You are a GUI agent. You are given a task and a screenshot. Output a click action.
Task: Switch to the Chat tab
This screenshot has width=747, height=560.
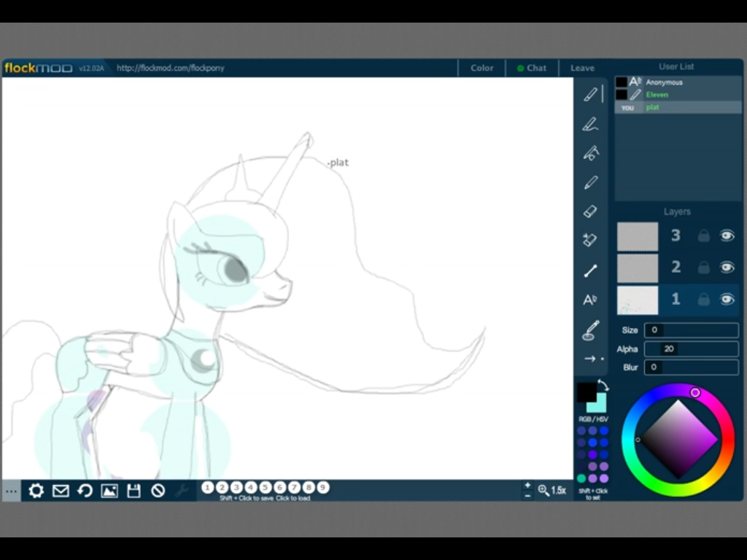532,68
